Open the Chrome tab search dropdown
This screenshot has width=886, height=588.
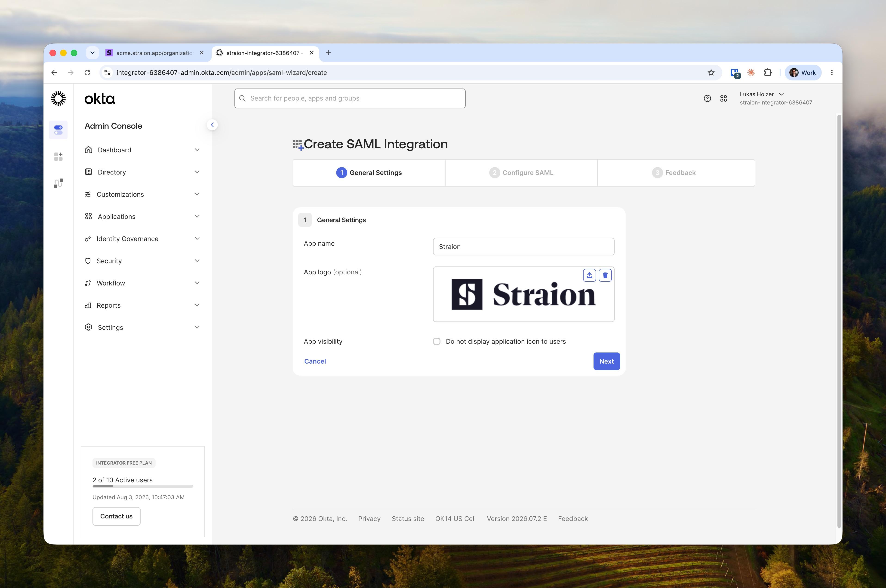[92, 53]
